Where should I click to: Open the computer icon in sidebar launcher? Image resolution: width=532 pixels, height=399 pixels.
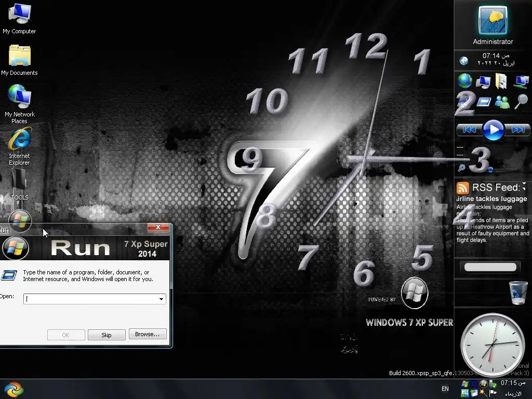[483, 82]
